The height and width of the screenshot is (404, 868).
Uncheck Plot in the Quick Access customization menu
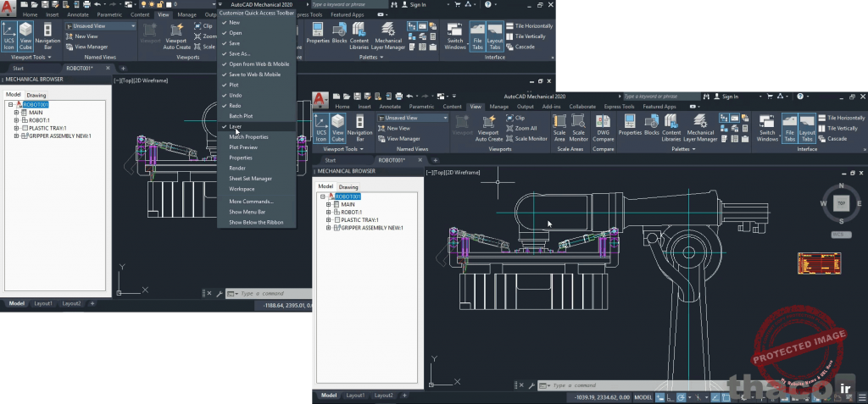(x=234, y=85)
